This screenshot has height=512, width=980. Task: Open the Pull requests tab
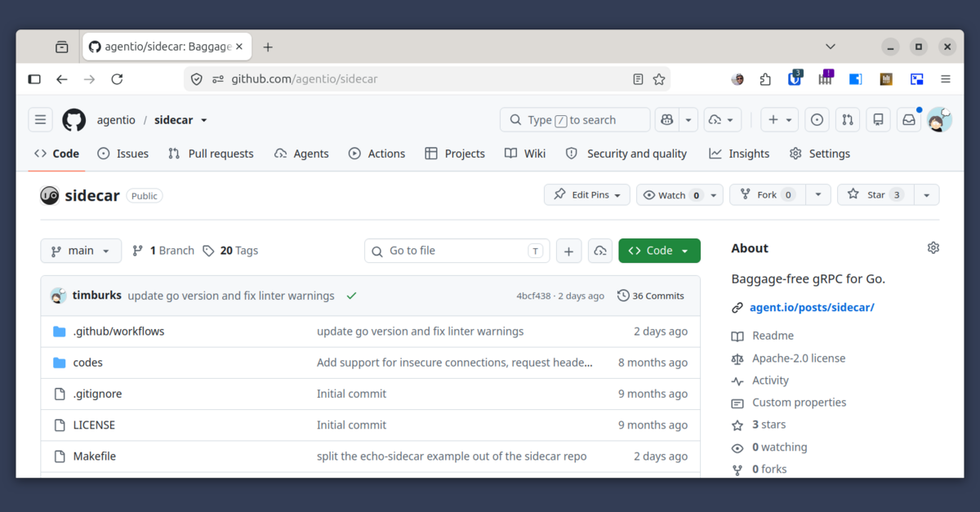pyautogui.click(x=211, y=154)
